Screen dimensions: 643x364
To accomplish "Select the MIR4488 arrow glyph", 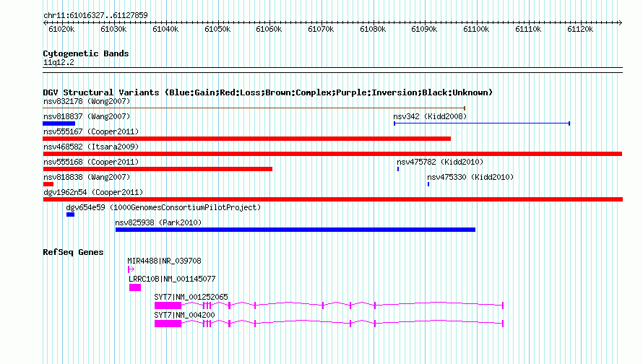I will 131,269.
